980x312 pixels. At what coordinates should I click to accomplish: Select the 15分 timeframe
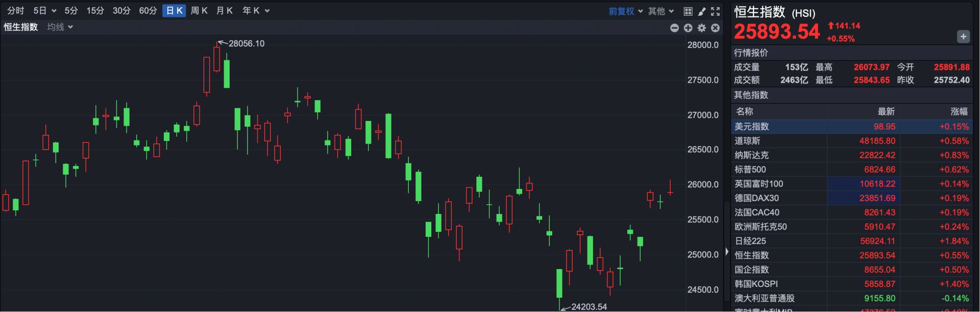(x=95, y=11)
